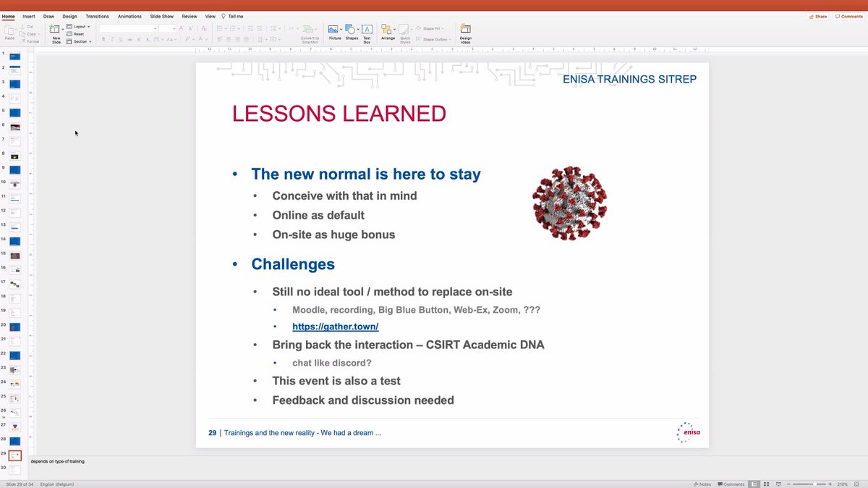Open the Arrange menu
Screen dimensions: 868x488
(388, 33)
